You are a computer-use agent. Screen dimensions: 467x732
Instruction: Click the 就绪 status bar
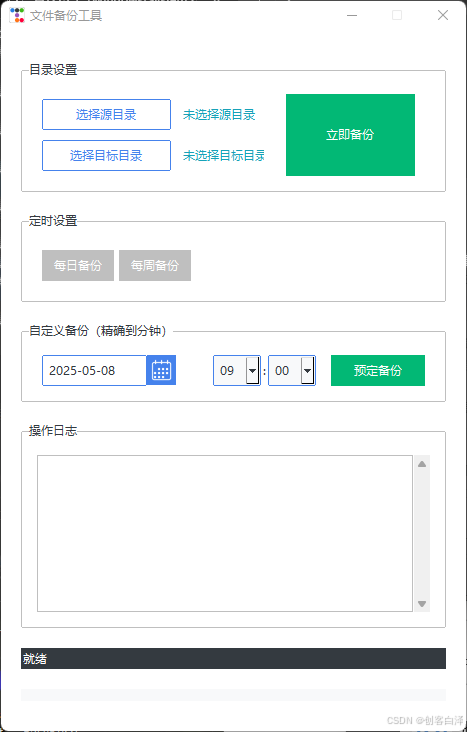[x=234, y=658]
